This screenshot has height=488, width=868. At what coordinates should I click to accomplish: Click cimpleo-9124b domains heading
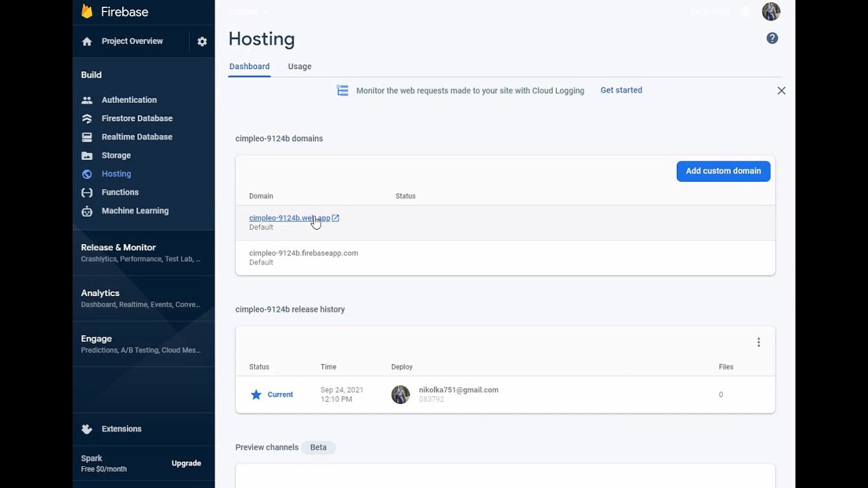279,139
